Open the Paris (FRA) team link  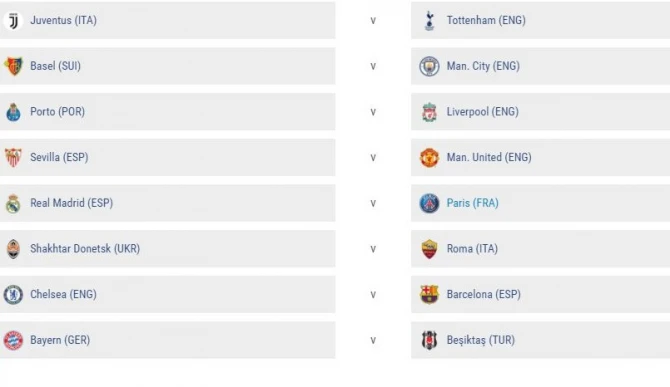pos(473,203)
